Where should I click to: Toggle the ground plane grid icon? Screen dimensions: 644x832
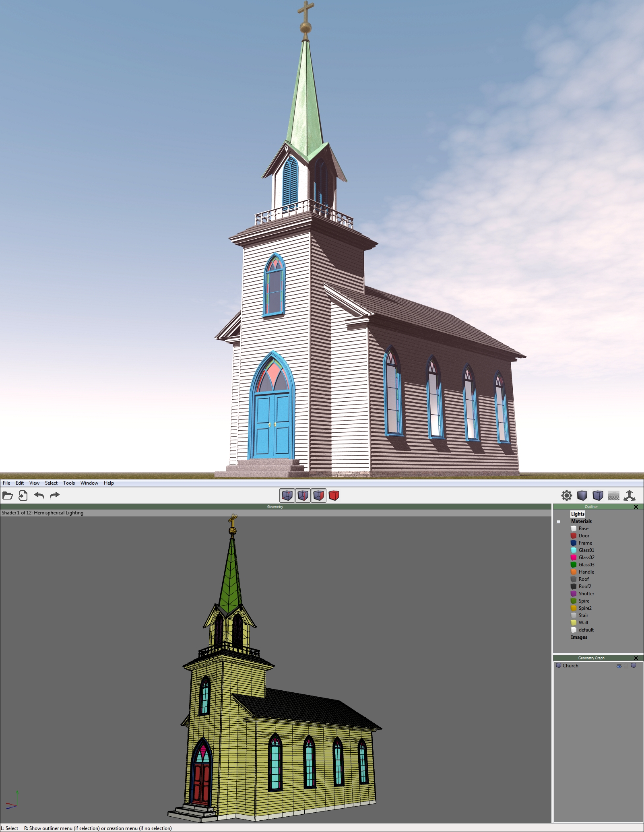tap(614, 495)
